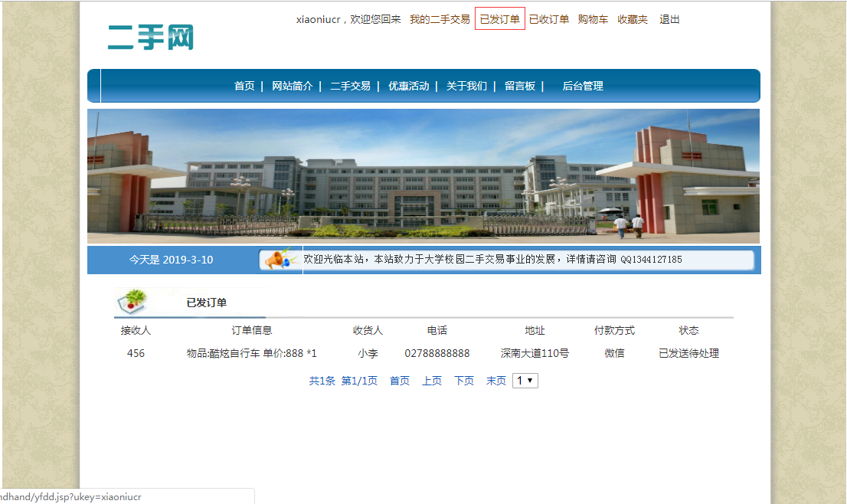Open the 收藏夹 link
Screen dimensions: 847x504
point(633,19)
